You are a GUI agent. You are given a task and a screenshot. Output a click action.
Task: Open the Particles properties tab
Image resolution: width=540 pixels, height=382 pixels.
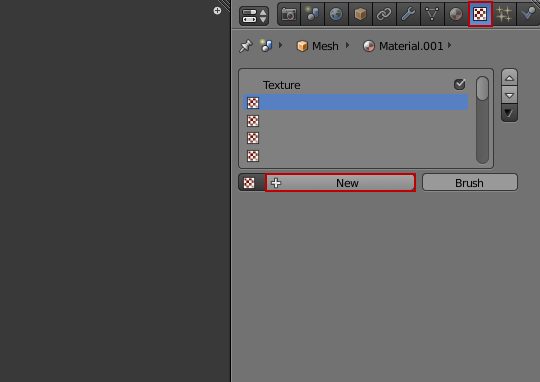point(504,14)
